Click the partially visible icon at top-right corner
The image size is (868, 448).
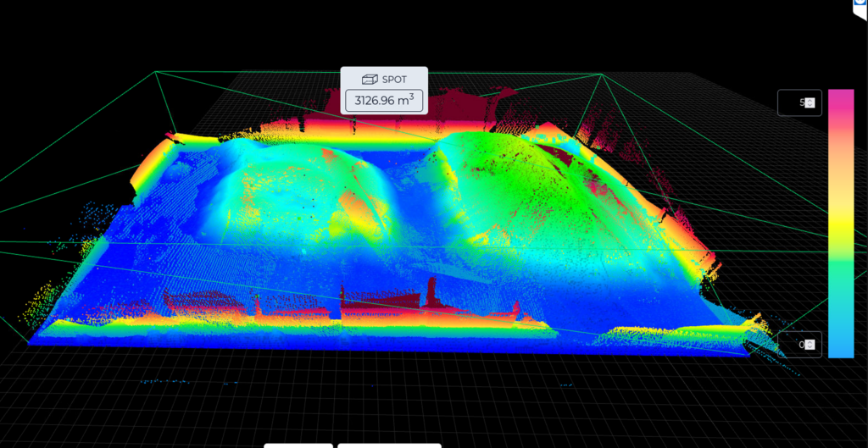tap(860, 5)
